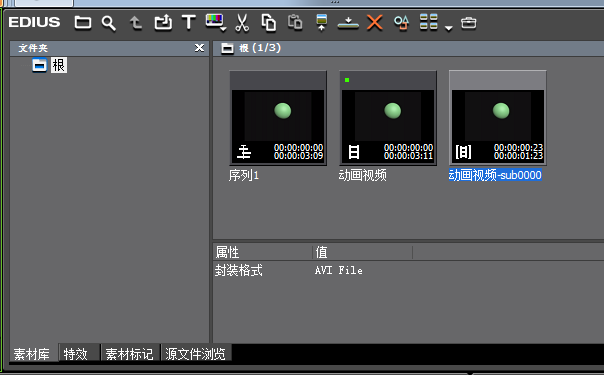This screenshot has height=375, width=604.
Task: Copy the selected clip
Action: tap(268, 22)
